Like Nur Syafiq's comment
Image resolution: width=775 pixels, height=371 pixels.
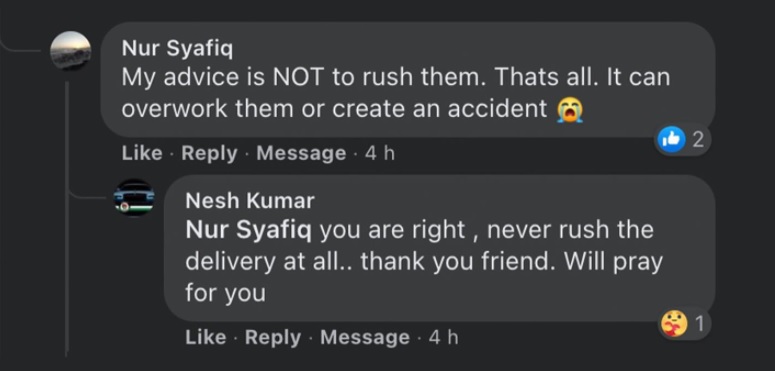pos(142,153)
